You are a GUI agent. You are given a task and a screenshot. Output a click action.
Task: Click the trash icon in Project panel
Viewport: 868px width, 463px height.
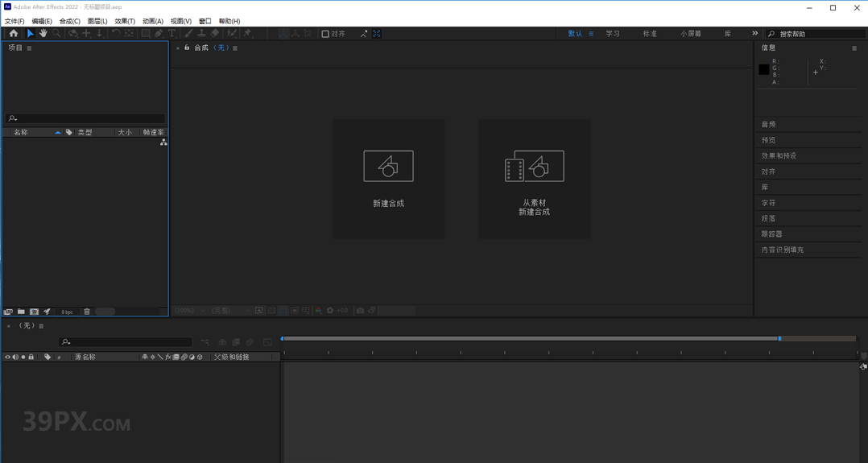[87, 312]
